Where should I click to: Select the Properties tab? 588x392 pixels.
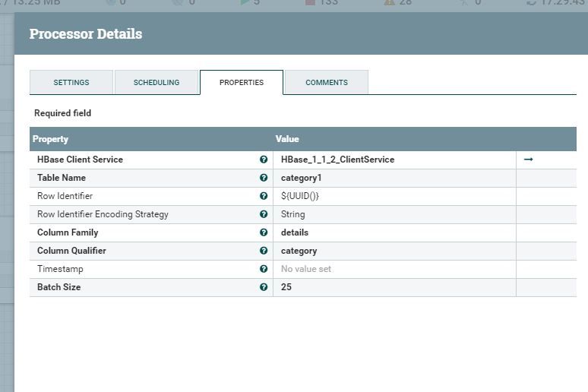point(242,82)
